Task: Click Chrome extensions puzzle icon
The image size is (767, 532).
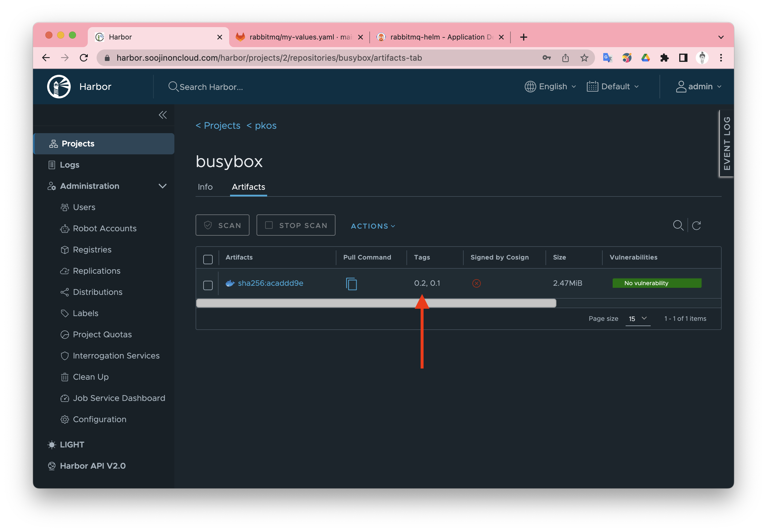Action: click(664, 58)
